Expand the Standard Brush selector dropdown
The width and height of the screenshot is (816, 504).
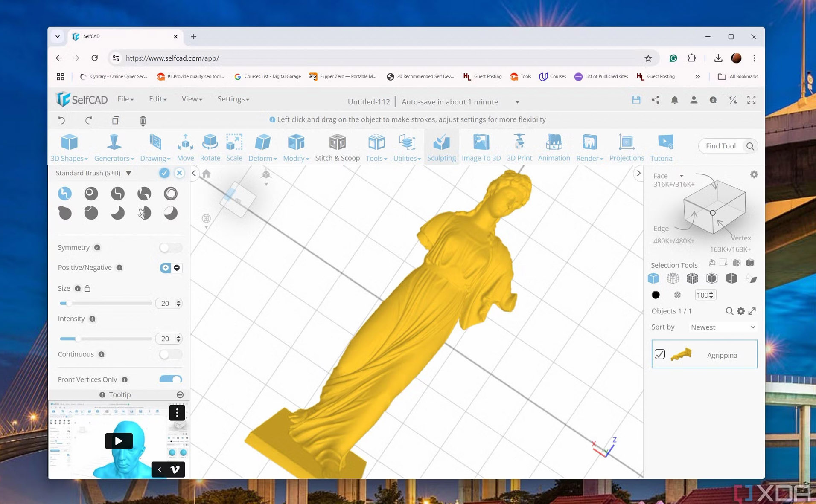(x=128, y=173)
